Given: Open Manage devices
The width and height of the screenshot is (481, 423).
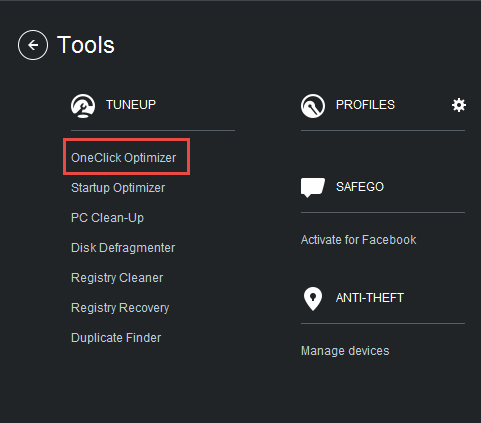Looking at the screenshot, I should [x=345, y=351].
